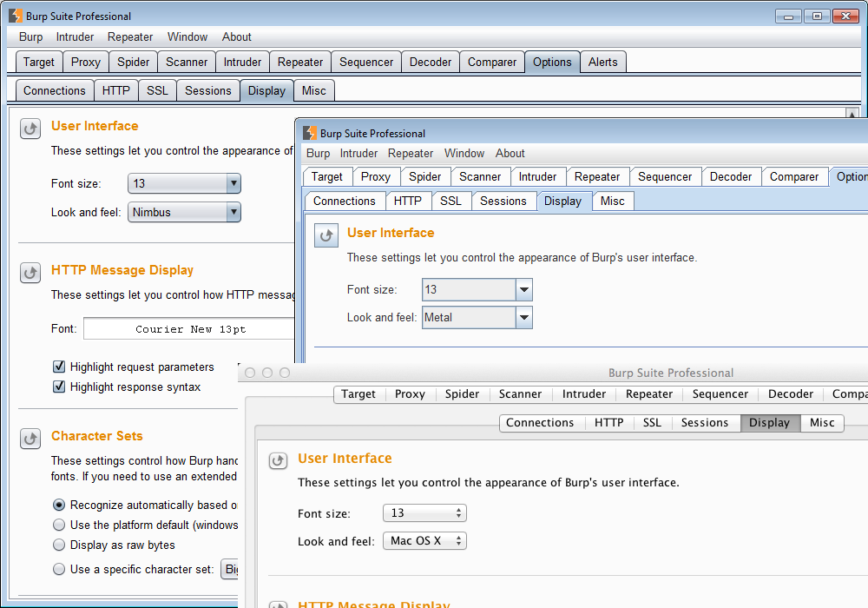Click red traffic light button in Mac window
Image resolution: width=868 pixels, height=608 pixels.
pyautogui.click(x=250, y=373)
